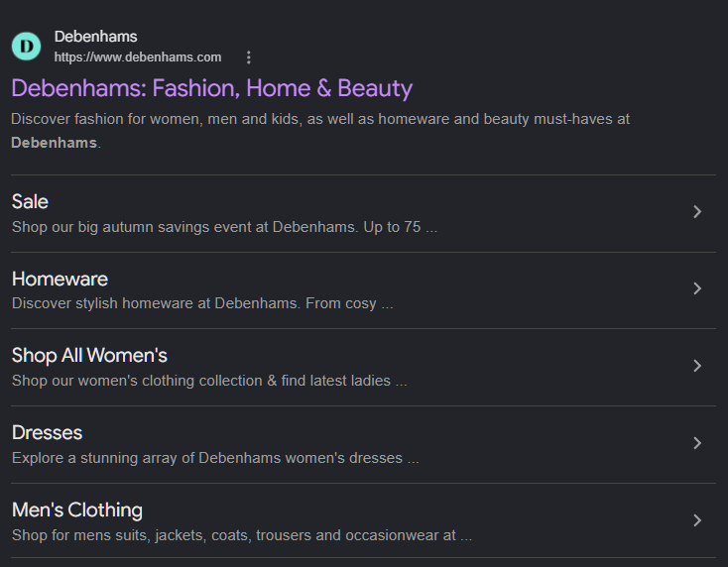Open the Sale sitelink
Viewport: 728px width, 567px height.
coord(30,202)
